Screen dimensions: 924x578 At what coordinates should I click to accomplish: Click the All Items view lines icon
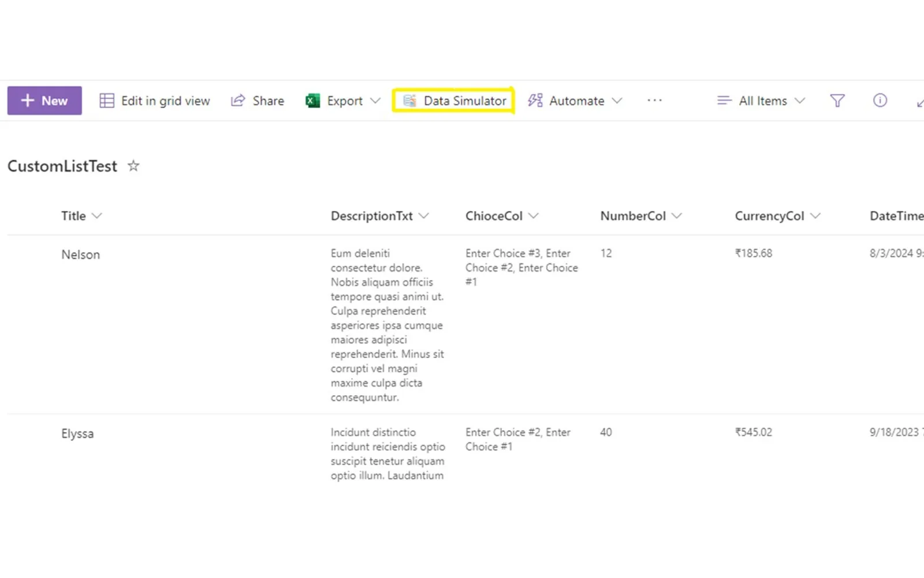click(724, 101)
